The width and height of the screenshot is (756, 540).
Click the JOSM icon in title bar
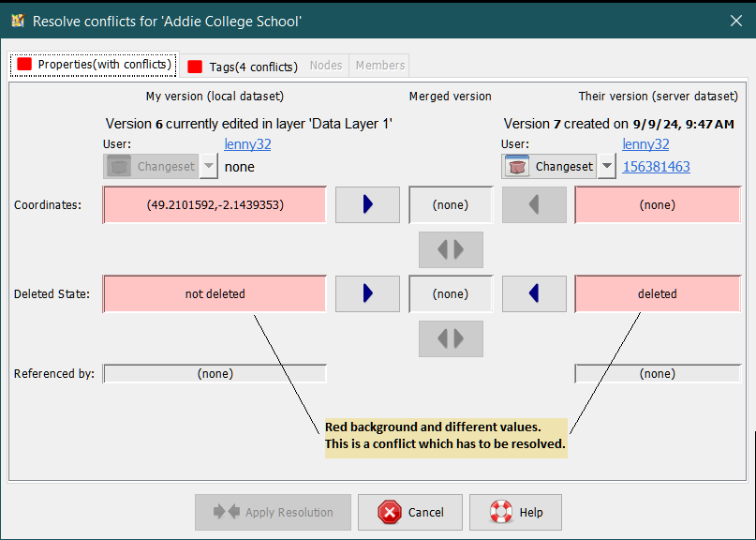18,21
